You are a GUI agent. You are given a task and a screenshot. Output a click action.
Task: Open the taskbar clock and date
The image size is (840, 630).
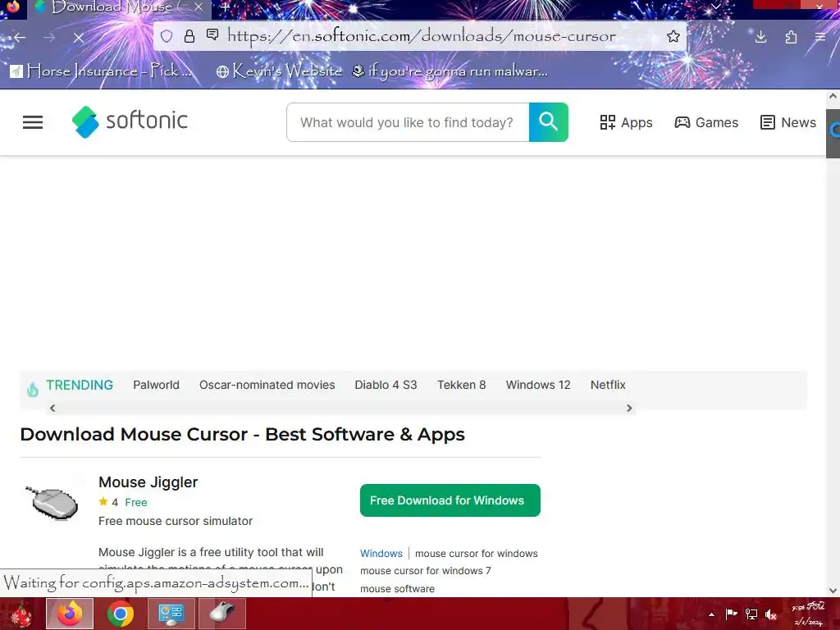click(x=809, y=614)
